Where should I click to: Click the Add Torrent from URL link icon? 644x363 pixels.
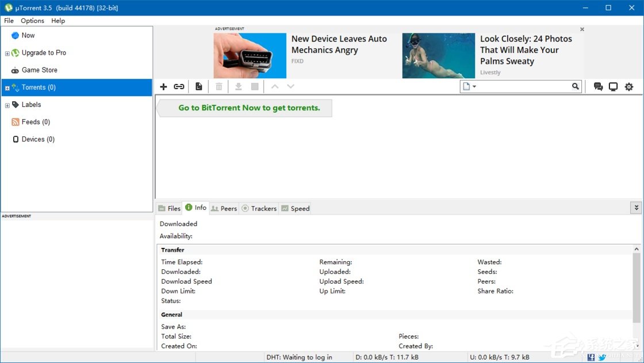(x=179, y=87)
